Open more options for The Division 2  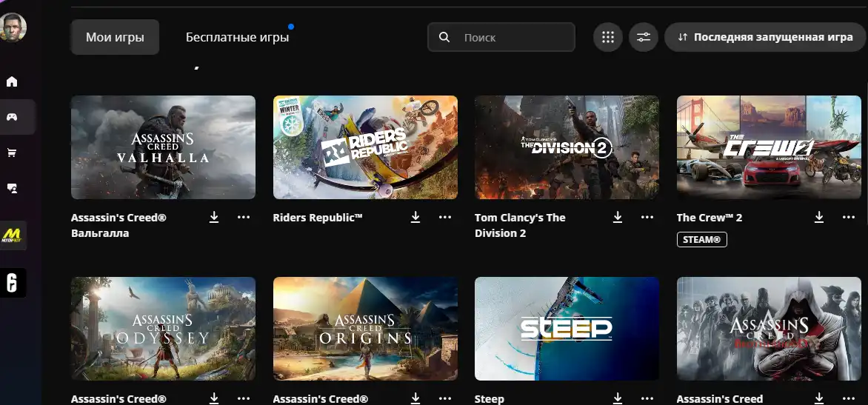click(x=647, y=218)
